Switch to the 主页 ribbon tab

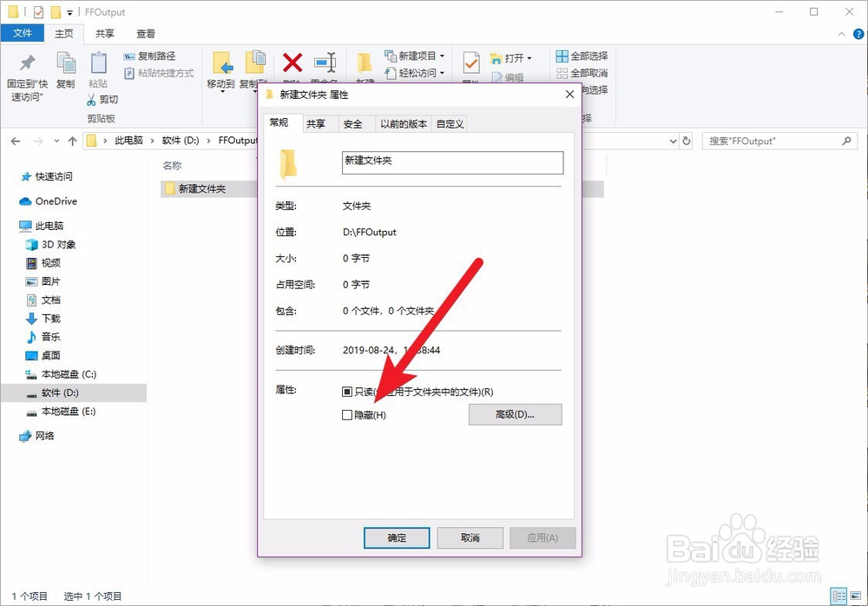(63, 34)
